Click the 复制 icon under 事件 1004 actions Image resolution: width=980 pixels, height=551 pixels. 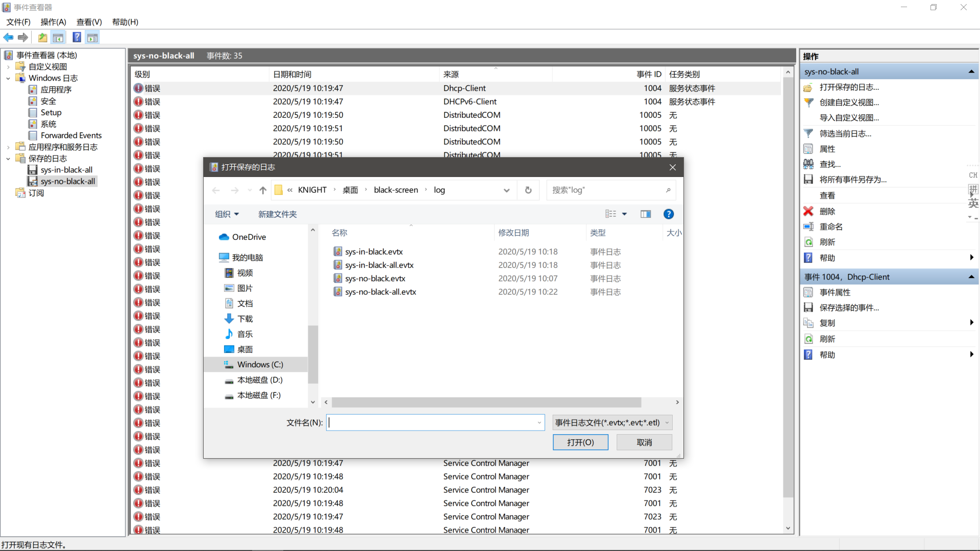808,322
